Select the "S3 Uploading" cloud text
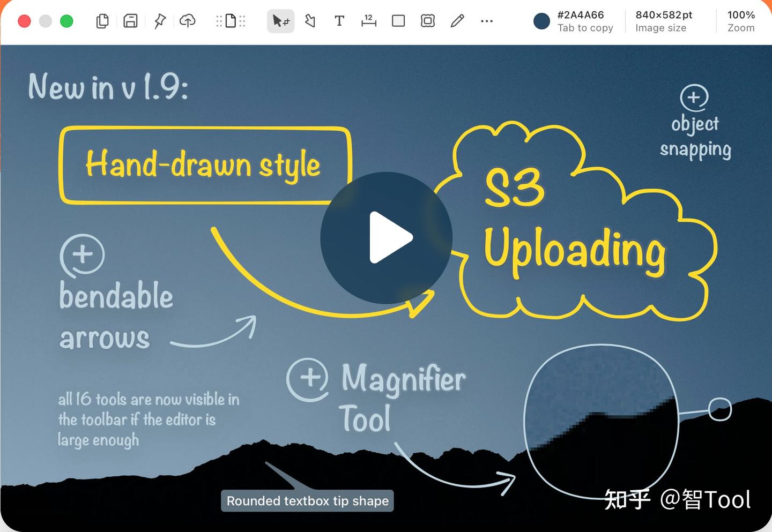 (574, 222)
